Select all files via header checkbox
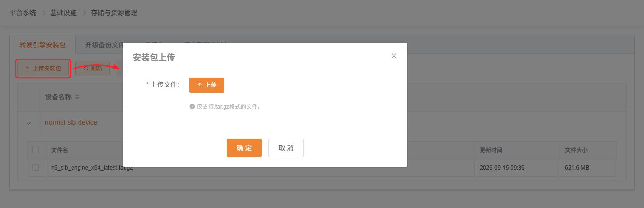Image resolution: width=644 pixels, height=208 pixels. (36, 150)
